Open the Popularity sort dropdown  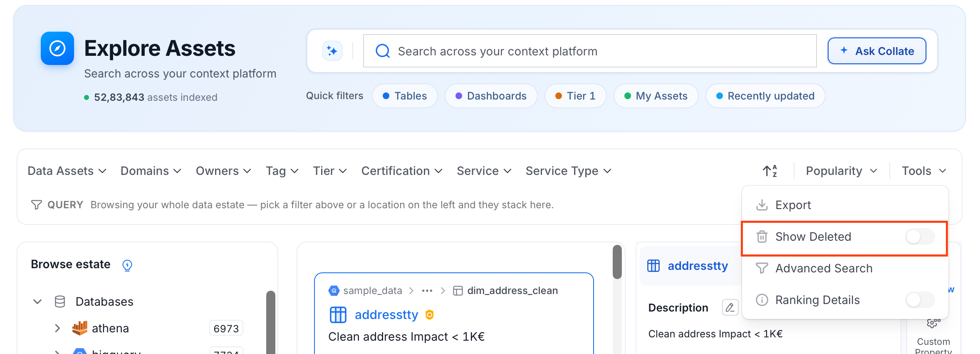coord(841,171)
